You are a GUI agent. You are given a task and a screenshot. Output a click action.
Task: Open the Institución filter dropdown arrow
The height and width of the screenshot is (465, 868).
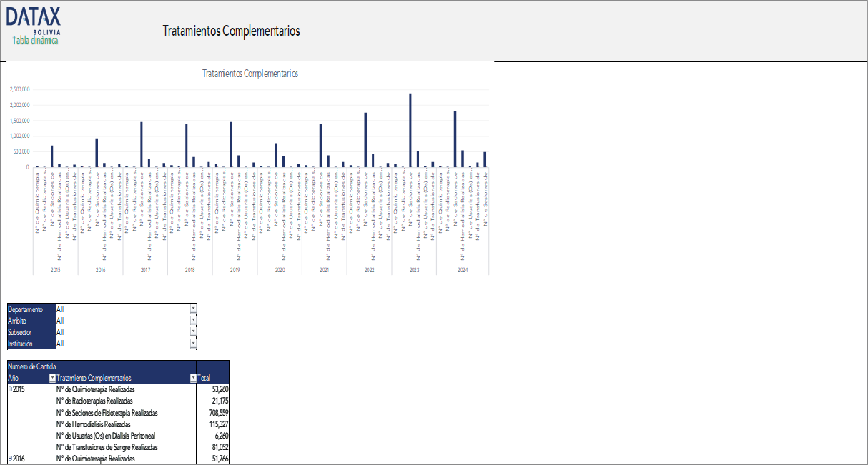tap(193, 344)
